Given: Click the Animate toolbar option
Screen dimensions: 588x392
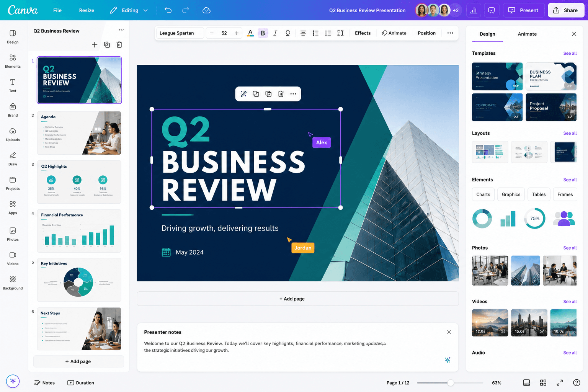Looking at the screenshot, I should 394,33.
